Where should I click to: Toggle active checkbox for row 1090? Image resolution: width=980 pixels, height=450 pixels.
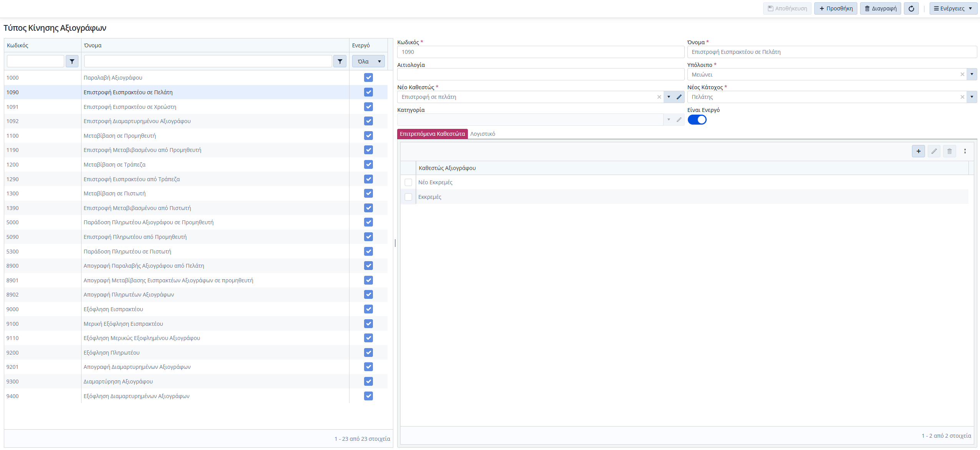tap(368, 92)
